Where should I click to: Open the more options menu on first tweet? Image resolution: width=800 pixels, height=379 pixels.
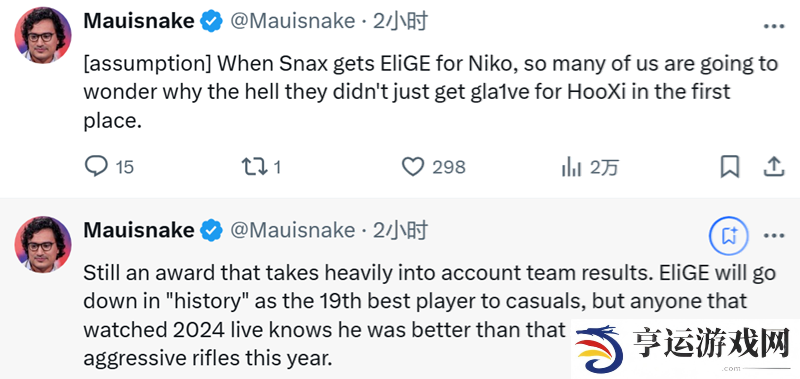tap(773, 27)
